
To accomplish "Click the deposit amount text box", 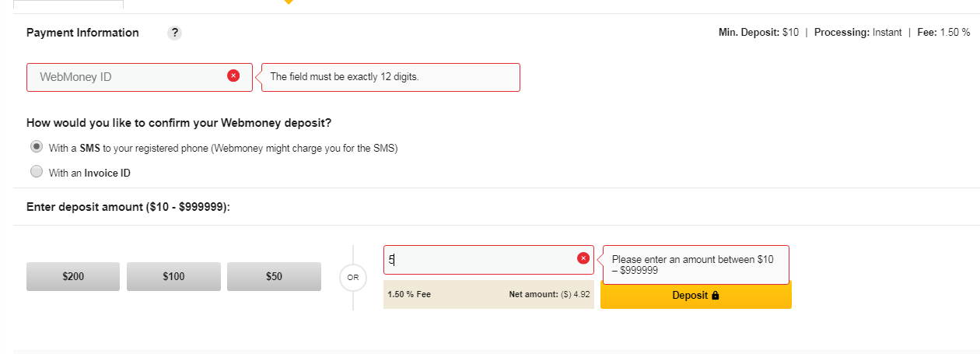I will [478, 260].
